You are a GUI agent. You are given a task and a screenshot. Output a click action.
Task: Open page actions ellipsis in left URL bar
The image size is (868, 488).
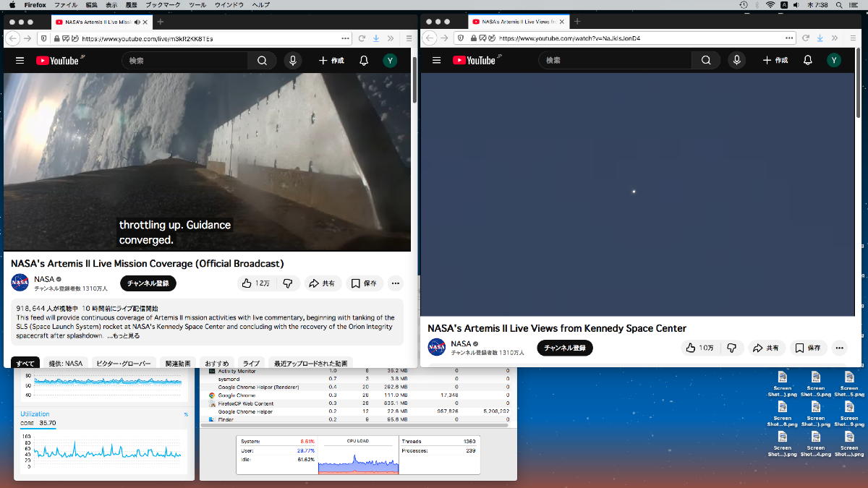click(x=344, y=38)
